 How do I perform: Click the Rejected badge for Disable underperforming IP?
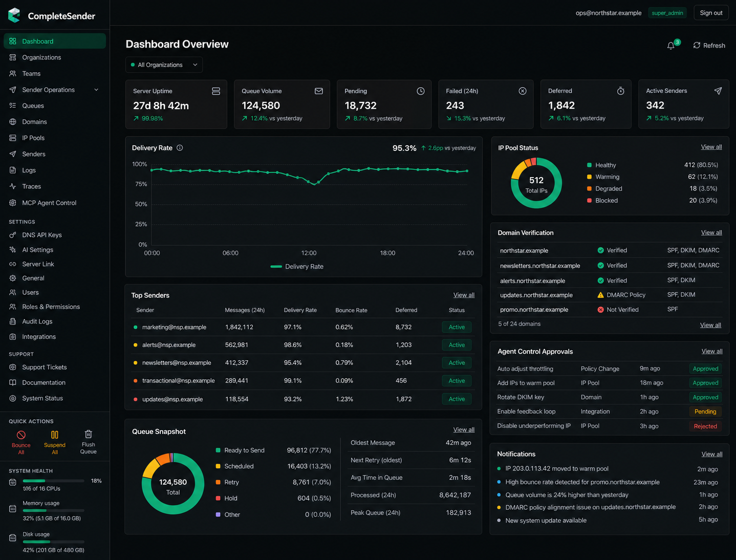705,426
